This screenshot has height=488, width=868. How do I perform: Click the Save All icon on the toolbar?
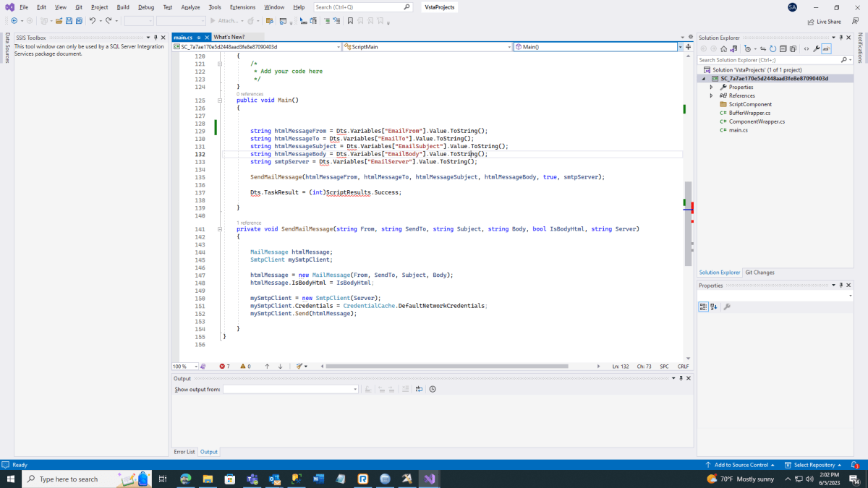(79, 21)
